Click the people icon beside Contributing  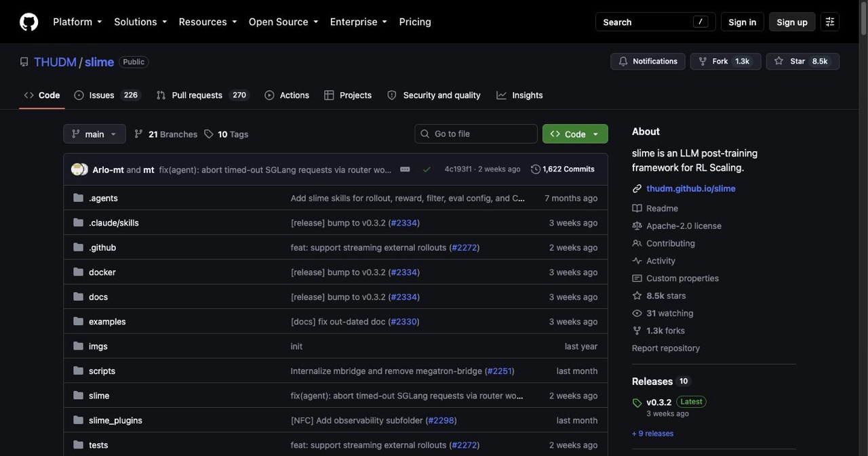point(637,243)
